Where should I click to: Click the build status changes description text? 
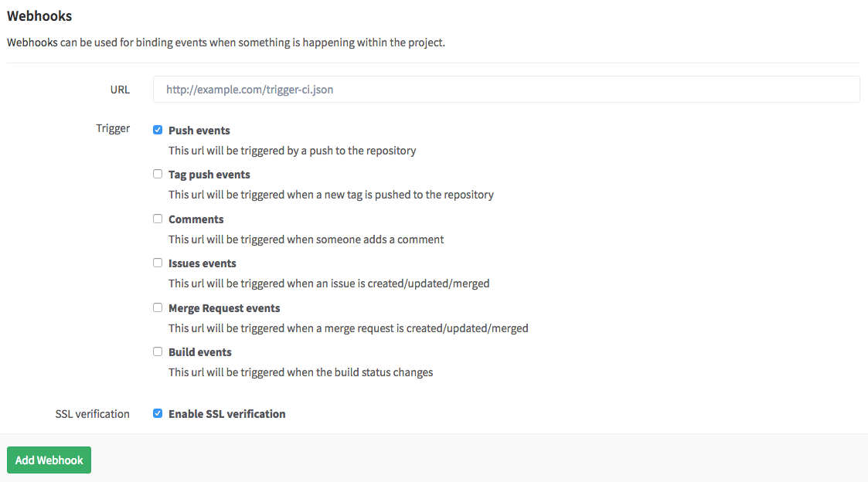pyautogui.click(x=301, y=372)
